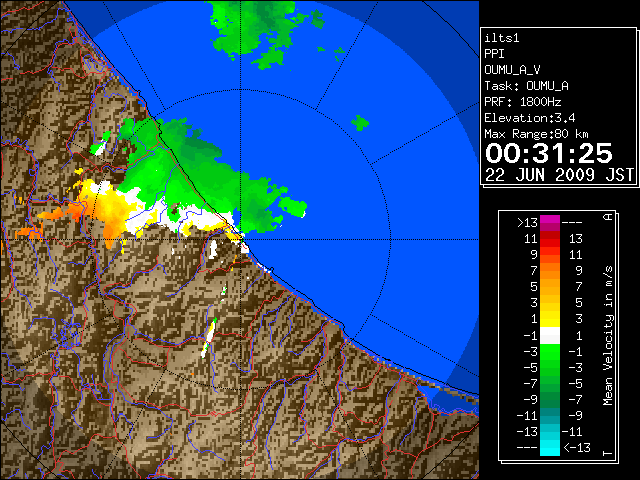Click the 'Elevation:3.4' line
Screen dimensions: 640x480
click(x=530, y=118)
